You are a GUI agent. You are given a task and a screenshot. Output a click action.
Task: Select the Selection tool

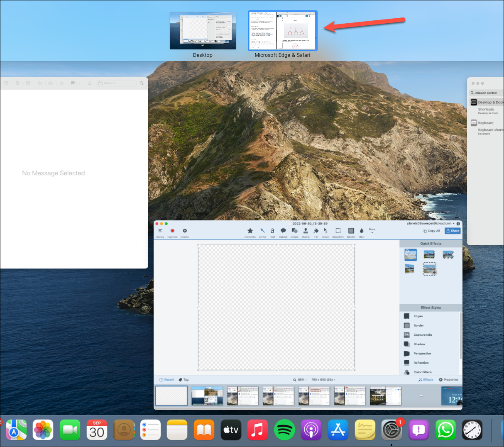(338, 233)
